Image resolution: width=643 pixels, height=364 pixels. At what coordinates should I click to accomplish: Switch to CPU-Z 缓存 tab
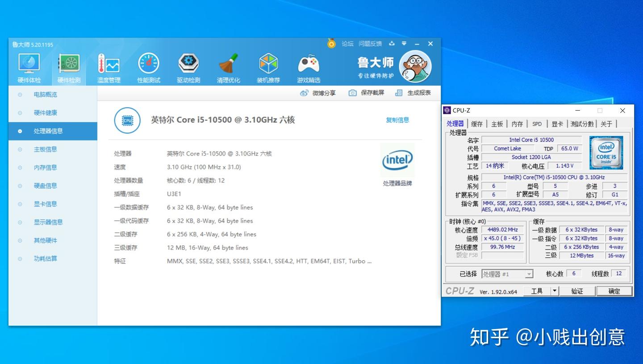click(x=477, y=124)
